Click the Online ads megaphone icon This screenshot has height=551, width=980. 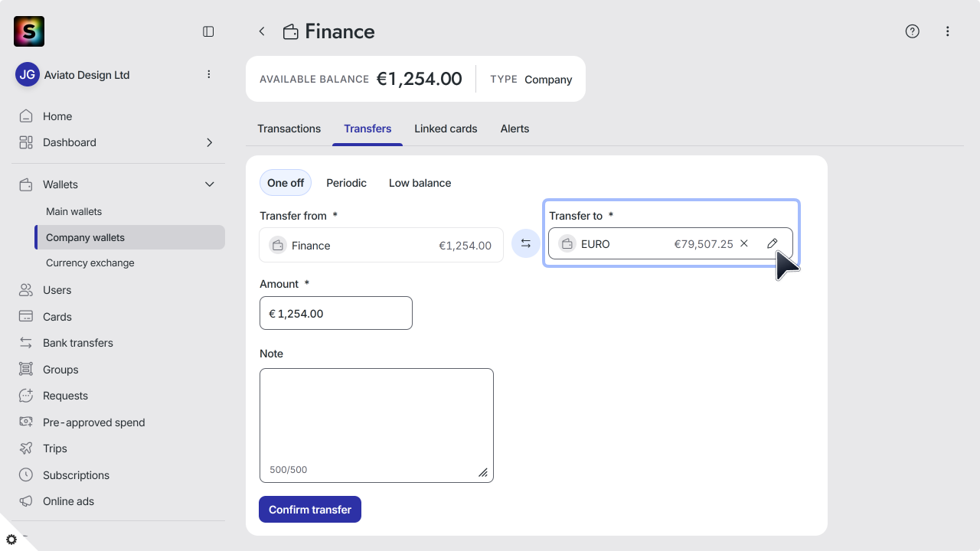tap(26, 501)
